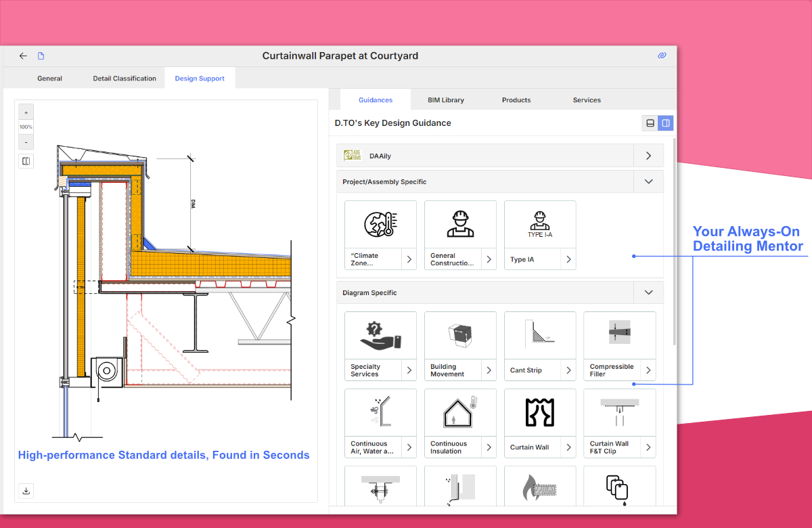
Task: Collapse the Project/Assembly Specific section
Action: (648, 181)
